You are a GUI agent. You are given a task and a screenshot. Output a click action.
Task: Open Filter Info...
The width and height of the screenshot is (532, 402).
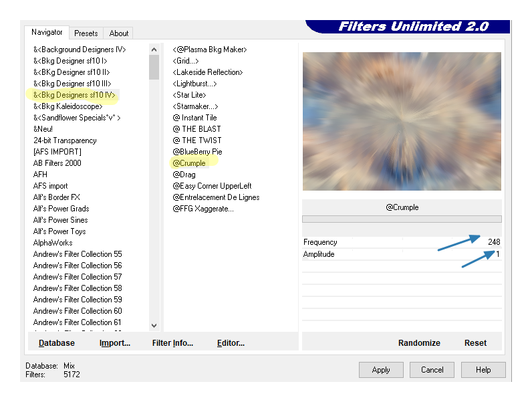(x=172, y=343)
